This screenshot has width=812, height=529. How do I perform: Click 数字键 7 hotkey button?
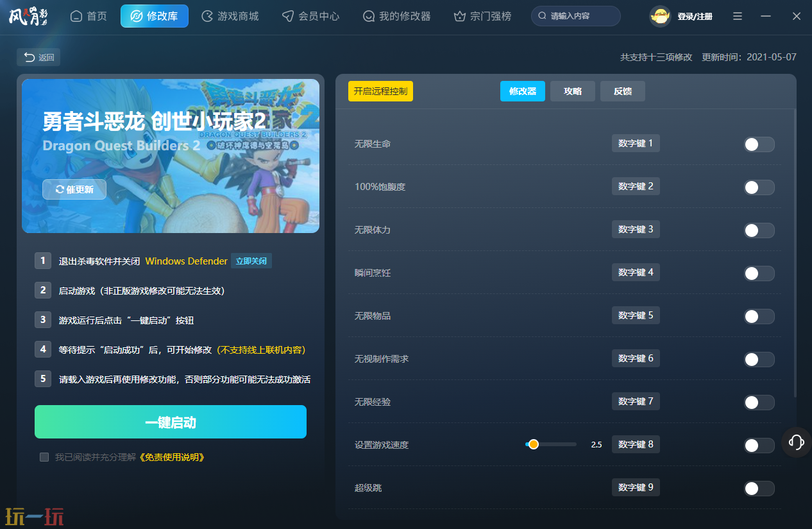(636, 401)
